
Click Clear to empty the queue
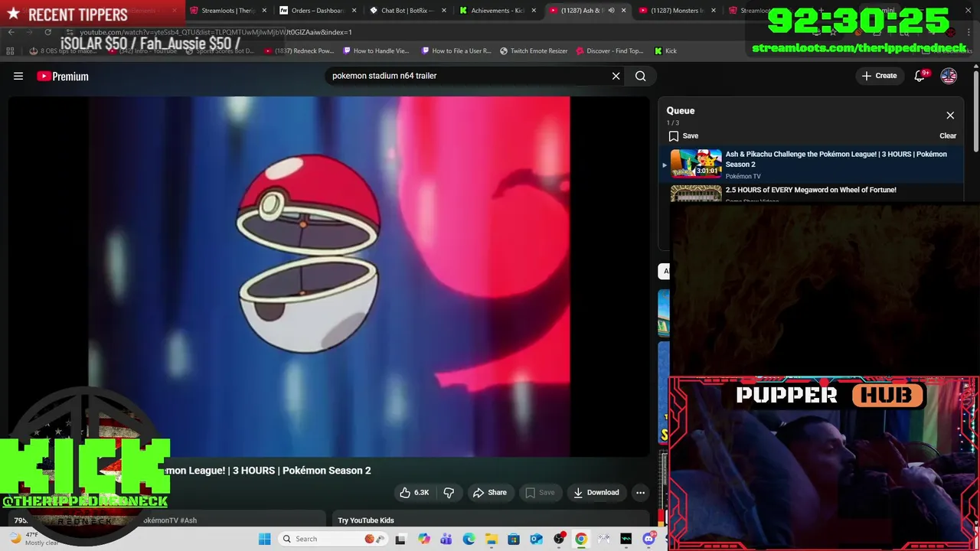pyautogui.click(x=948, y=135)
